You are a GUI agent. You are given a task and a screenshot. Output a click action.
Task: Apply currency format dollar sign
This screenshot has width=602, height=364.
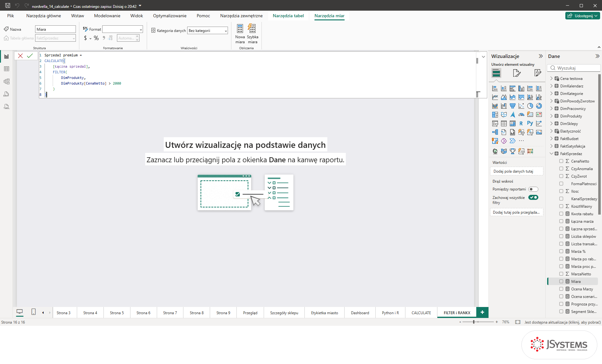point(85,38)
